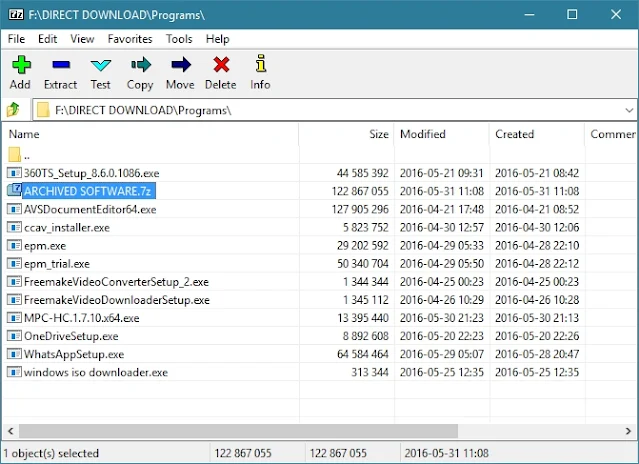This screenshot has height=464, width=639.
Task: Click modified date 2016-04-30 12:57
Action: [x=442, y=227]
